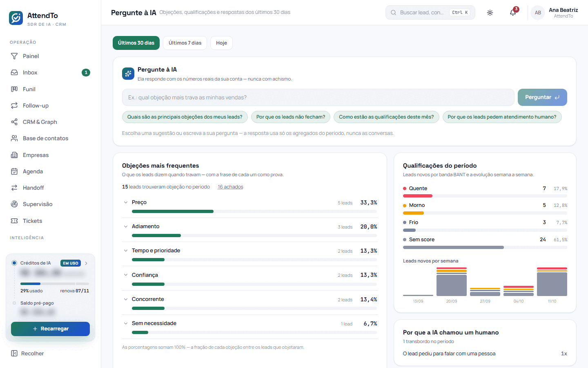This screenshot has width=588, height=368.
Task: Open the Supervisão menu item
Action: pyautogui.click(x=51, y=204)
